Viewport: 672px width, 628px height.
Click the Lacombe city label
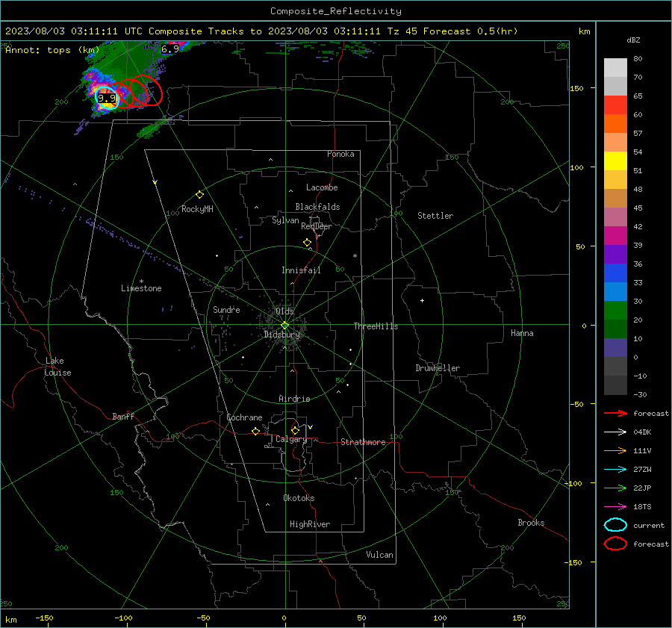322,187
